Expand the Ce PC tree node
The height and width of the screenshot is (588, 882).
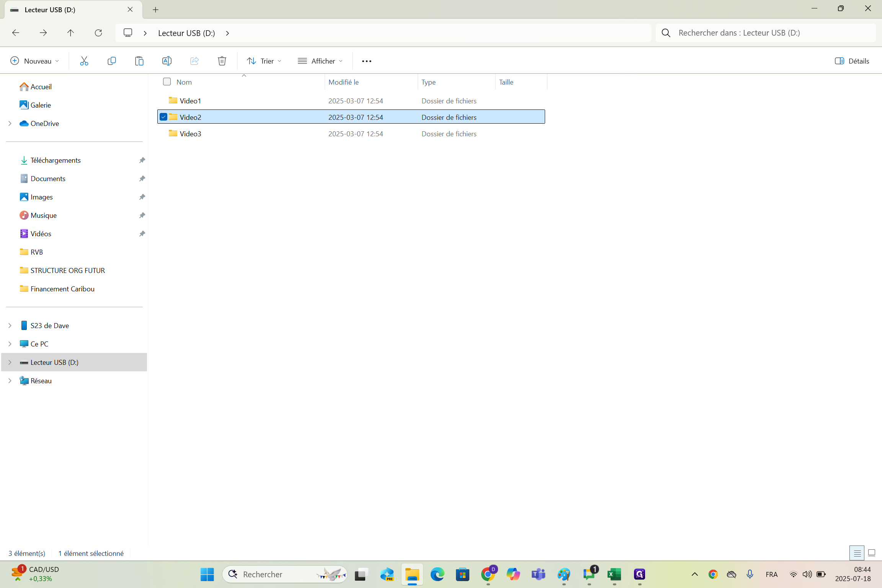[x=10, y=344]
